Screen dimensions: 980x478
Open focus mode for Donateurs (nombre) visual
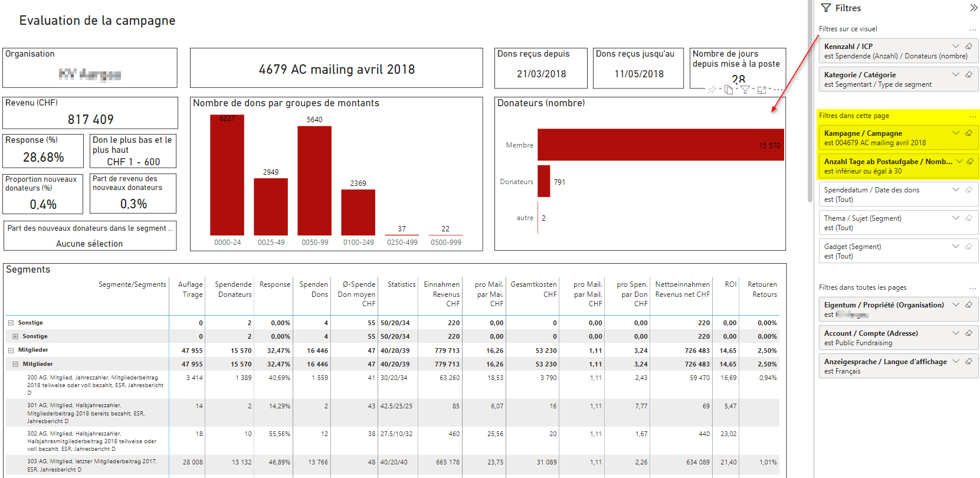[762, 90]
